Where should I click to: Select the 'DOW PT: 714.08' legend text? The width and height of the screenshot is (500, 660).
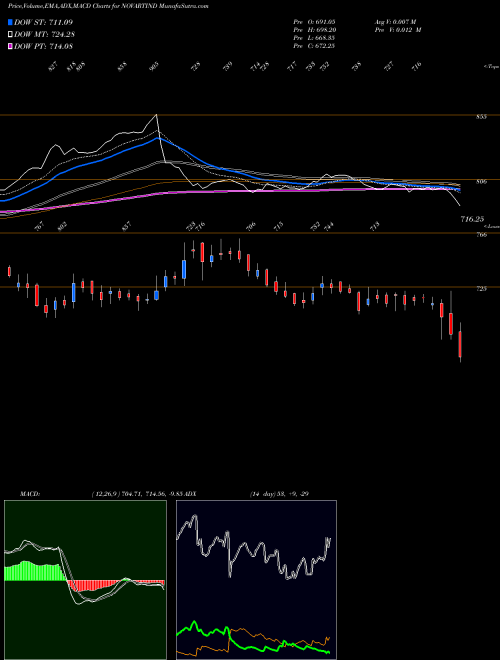pyautogui.click(x=43, y=46)
